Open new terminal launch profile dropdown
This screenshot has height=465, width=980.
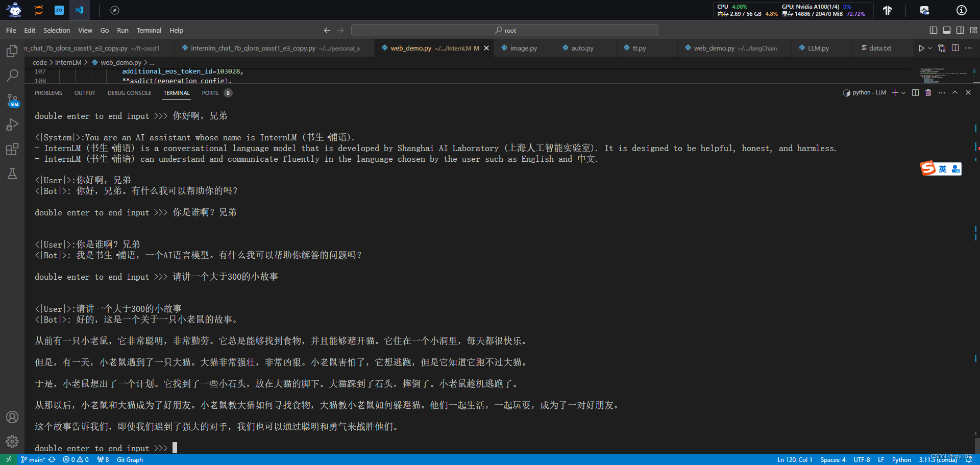(x=903, y=93)
